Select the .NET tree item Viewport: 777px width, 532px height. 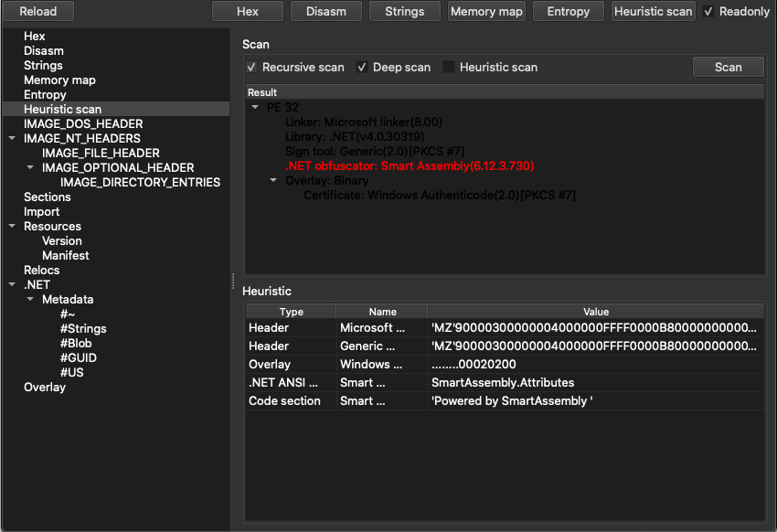[x=37, y=284]
